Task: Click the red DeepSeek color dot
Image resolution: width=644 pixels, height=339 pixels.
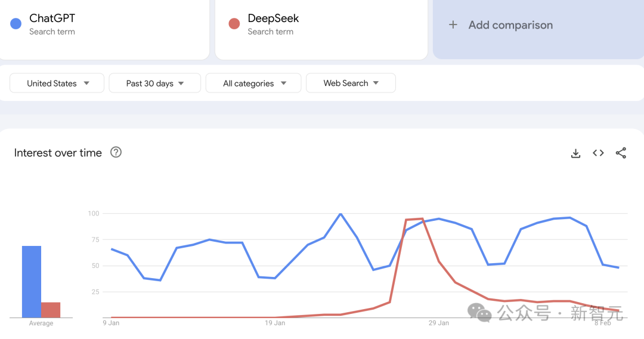Action: click(234, 24)
